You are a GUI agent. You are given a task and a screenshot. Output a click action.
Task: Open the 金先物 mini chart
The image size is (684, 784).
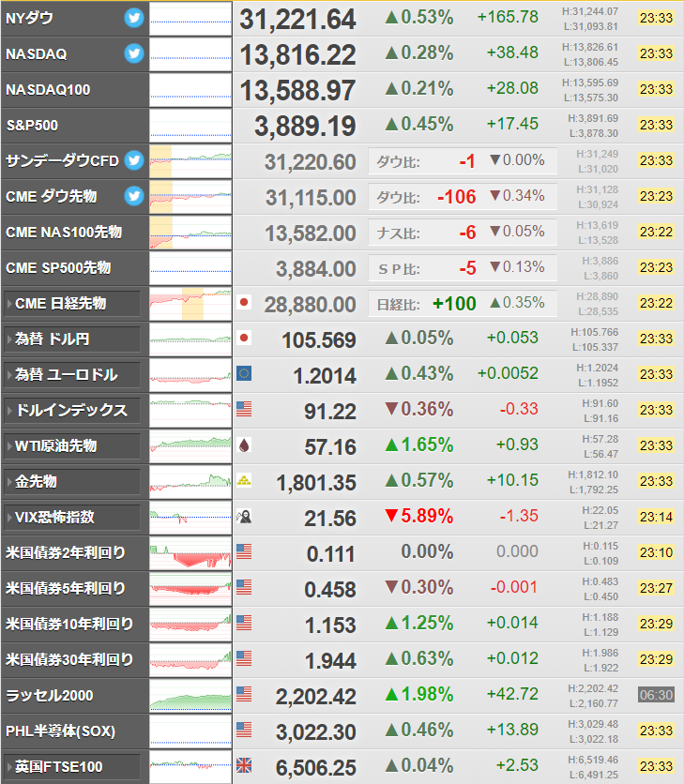(x=190, y=481)
